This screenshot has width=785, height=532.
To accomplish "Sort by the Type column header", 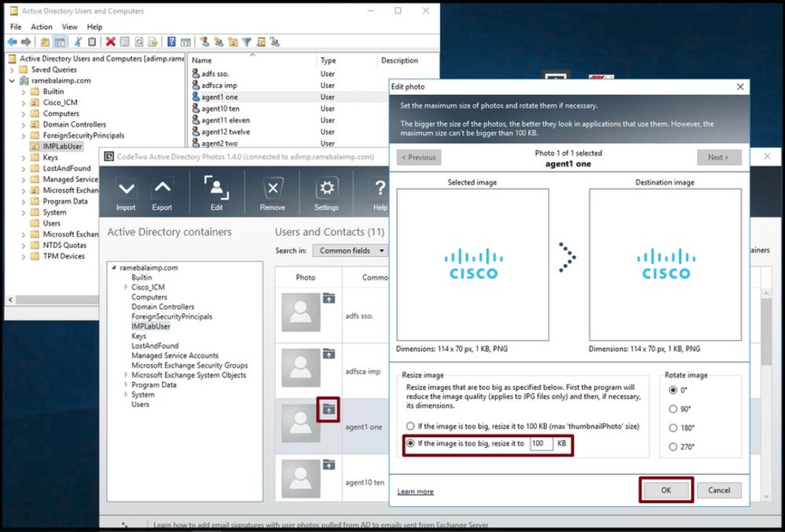I will (348, 61).
